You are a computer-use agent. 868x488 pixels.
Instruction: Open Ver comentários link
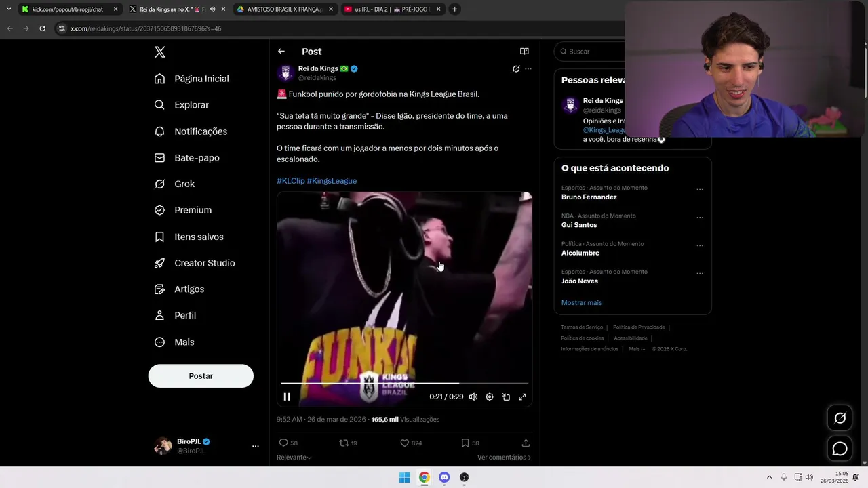pyautogui.click(x=504, y=457)
